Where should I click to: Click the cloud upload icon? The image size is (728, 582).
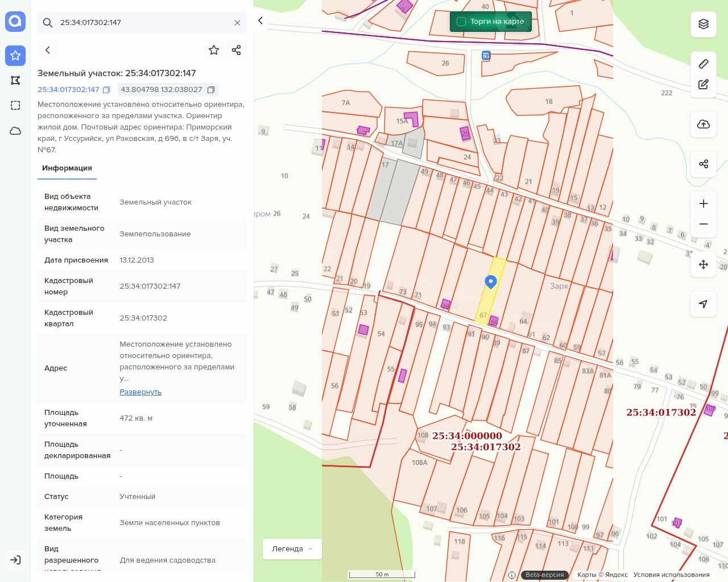point(704,124)
